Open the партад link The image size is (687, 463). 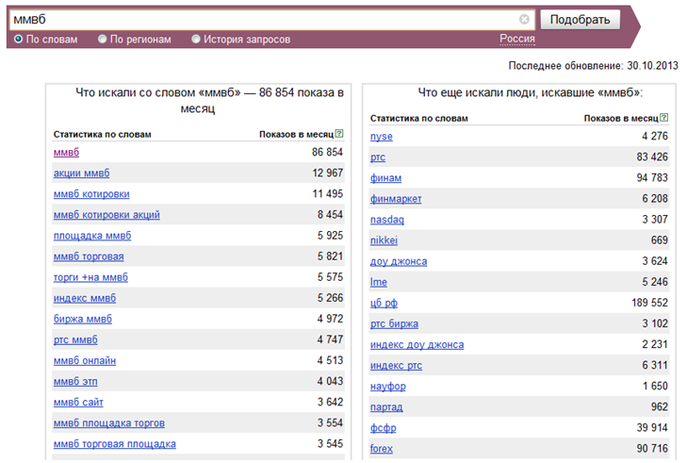[386, 407]
